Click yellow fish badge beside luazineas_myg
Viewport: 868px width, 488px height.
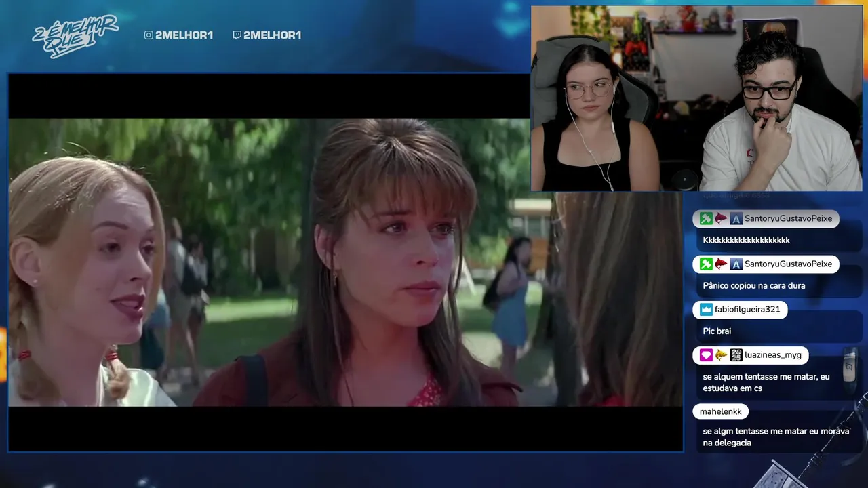(x=721, y=354)
